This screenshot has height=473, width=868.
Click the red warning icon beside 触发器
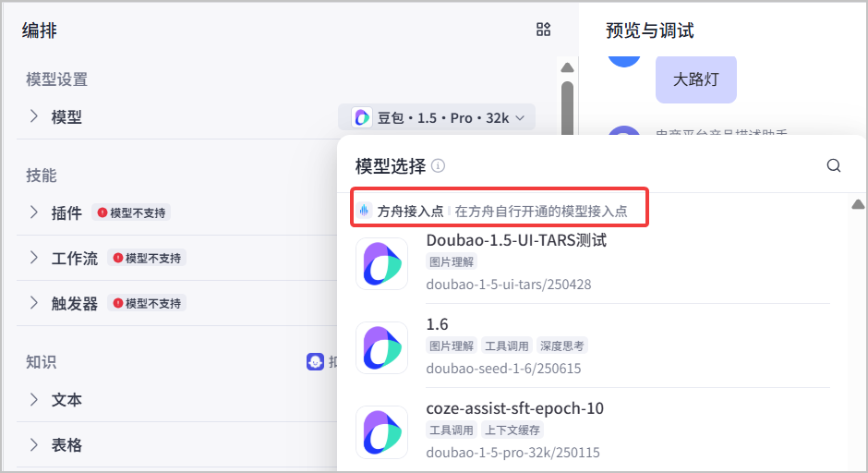(117, 304)
